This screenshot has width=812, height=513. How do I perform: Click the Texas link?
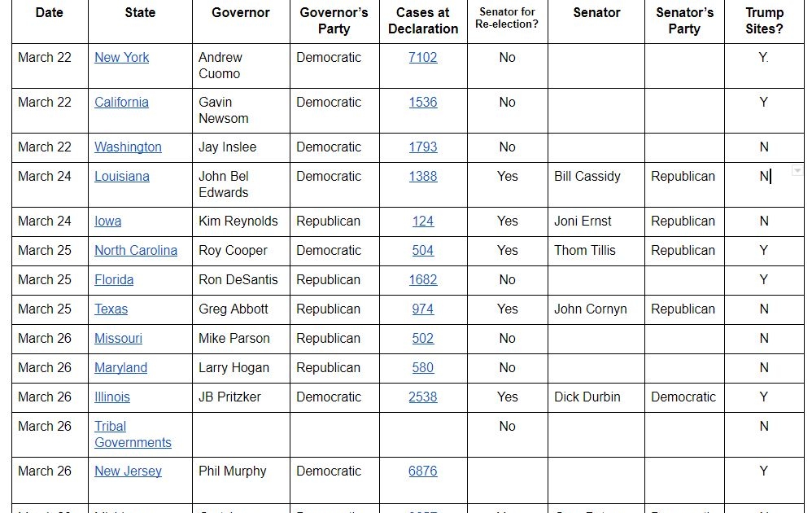pyautogui.click(x=111, y=309)
